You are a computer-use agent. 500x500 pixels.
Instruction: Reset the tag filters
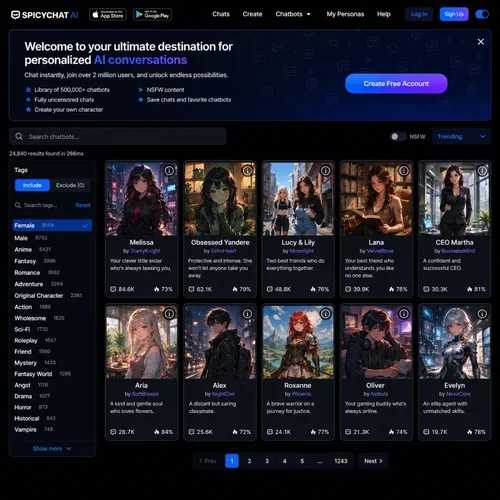click(83, 205)
